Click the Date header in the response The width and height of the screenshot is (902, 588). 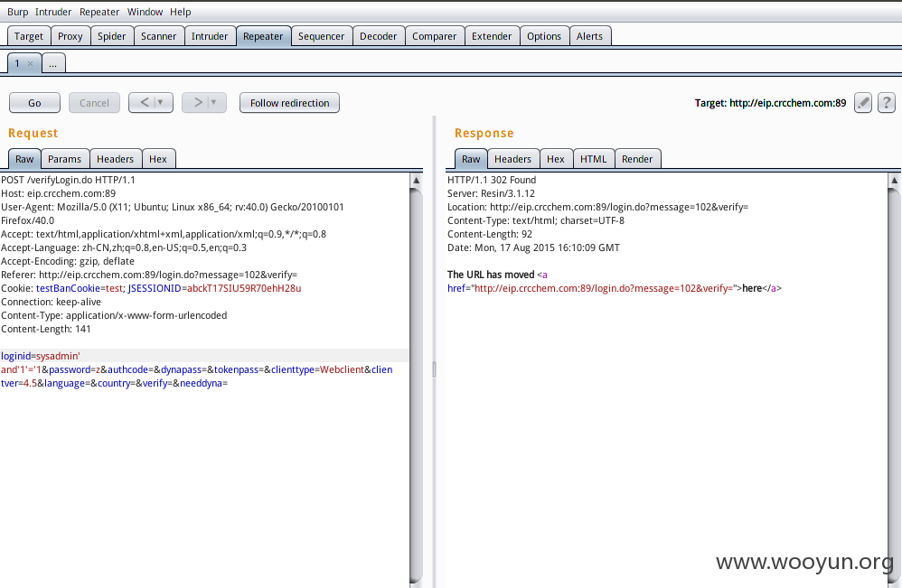coord(534,247)
